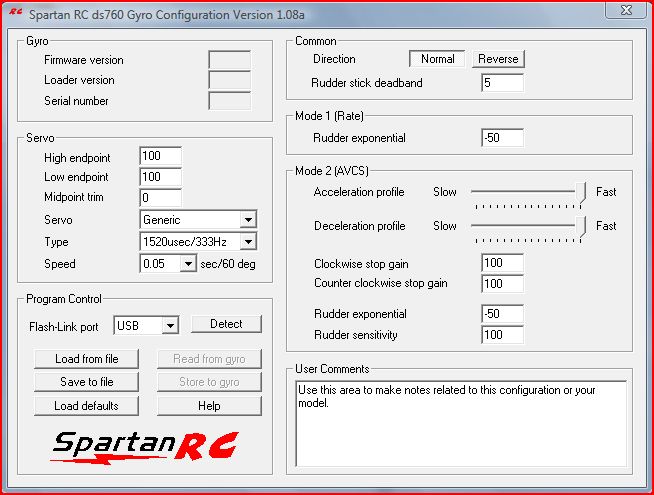Click the Low endpoint input field
Screen dimensions: 654x495
(161, 177)
